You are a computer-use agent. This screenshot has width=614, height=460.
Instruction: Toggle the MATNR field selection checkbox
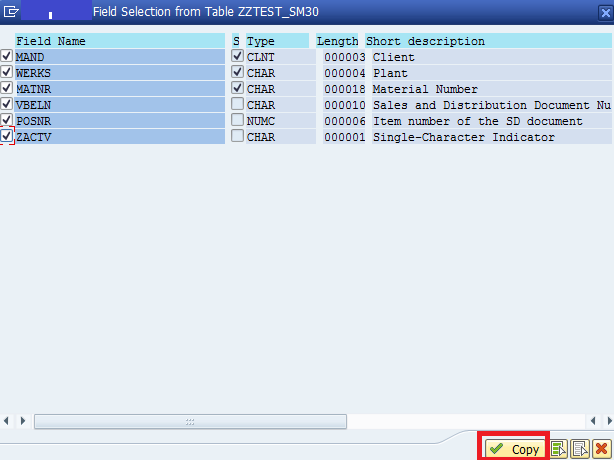[7, 88]
